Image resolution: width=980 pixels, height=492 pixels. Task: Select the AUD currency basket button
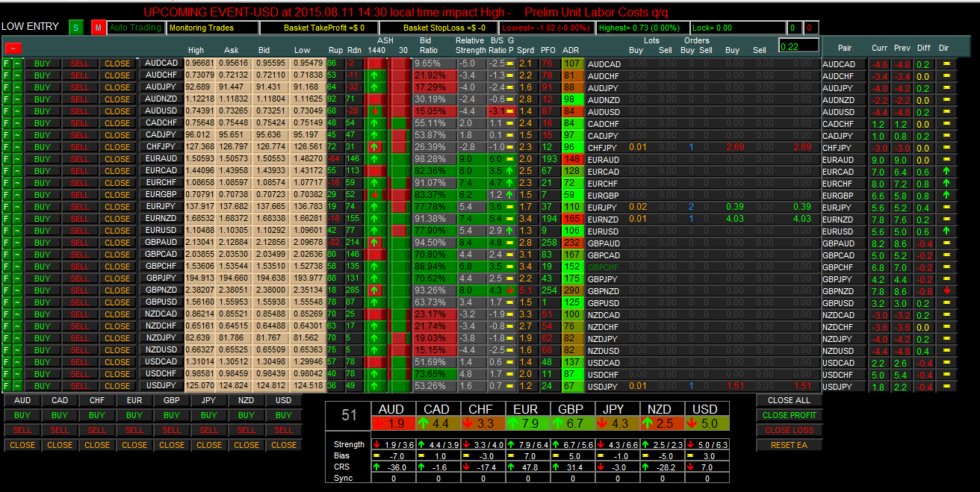click(x=22, y=400)
